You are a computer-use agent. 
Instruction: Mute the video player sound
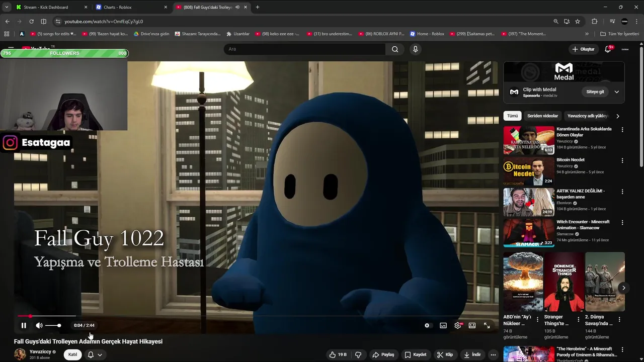point(39,325)
